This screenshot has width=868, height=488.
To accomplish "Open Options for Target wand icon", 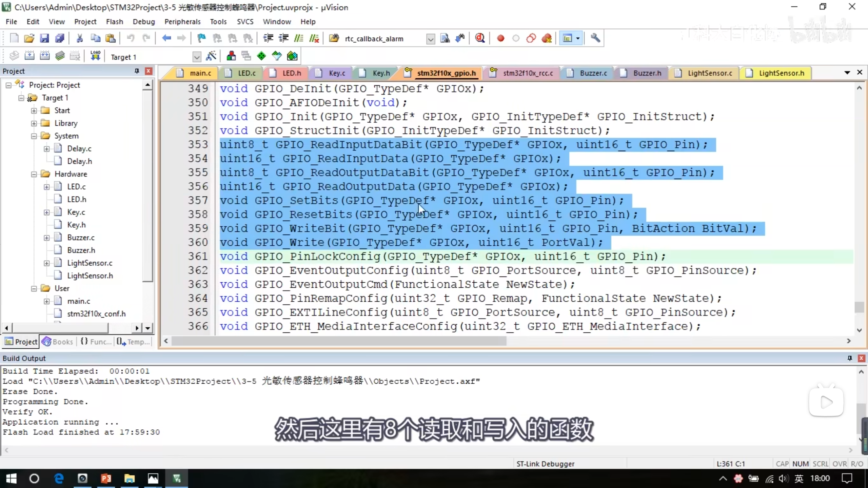I will [x=211, y=56].
